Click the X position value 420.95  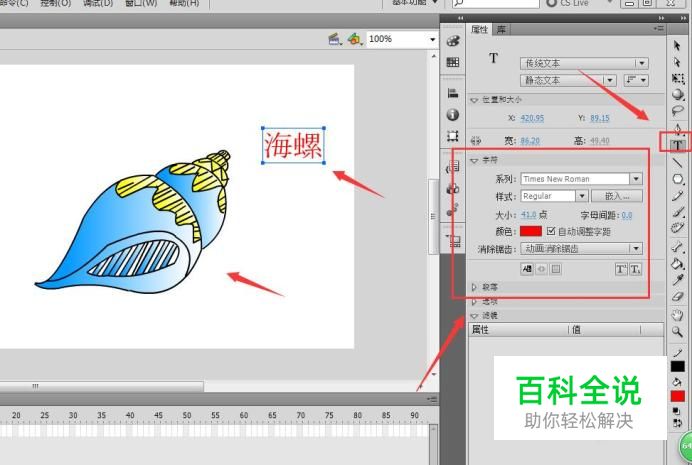[x=532, y=118]
